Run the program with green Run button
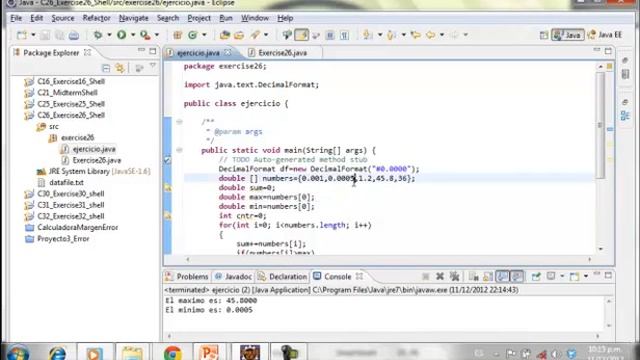640x360 pixels. point(121,35)
